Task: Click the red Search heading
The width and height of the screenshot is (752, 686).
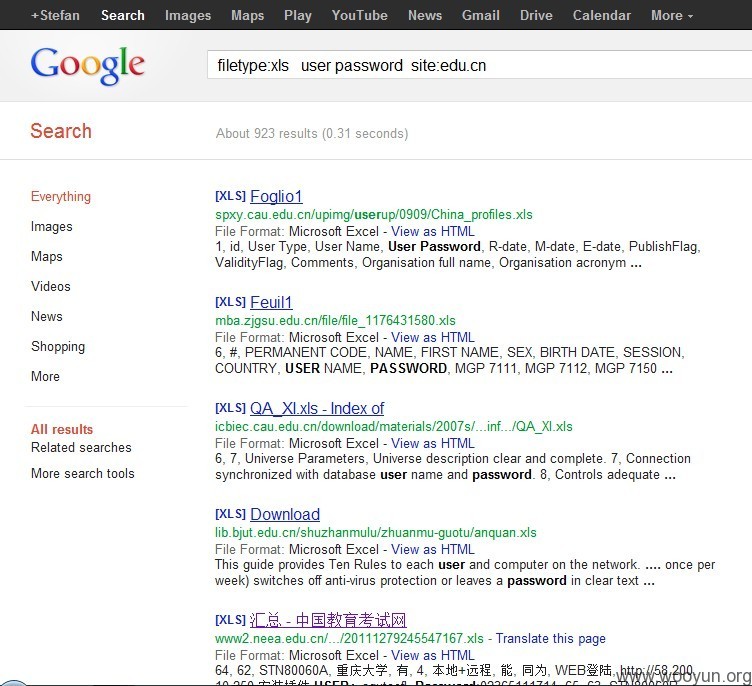Action: (61, 131)
